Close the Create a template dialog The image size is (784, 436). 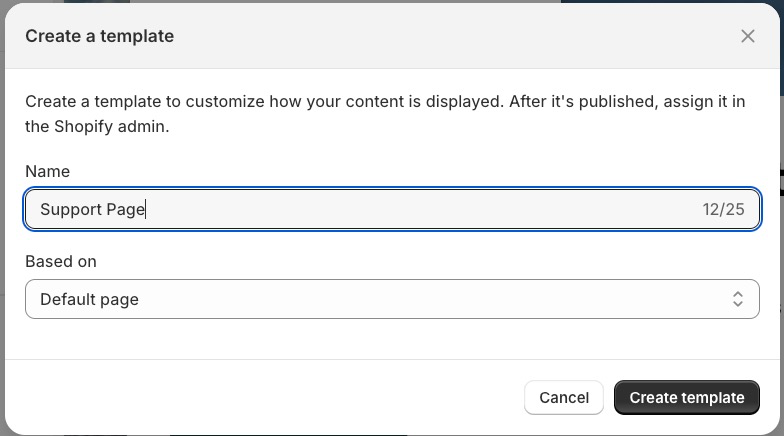coord(747,36)
